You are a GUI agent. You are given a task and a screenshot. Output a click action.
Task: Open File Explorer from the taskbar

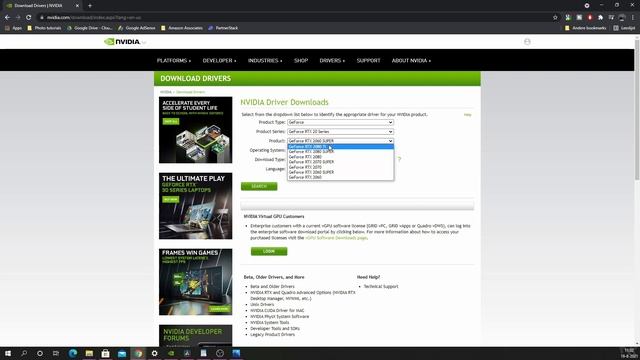(x=89, y=353)
